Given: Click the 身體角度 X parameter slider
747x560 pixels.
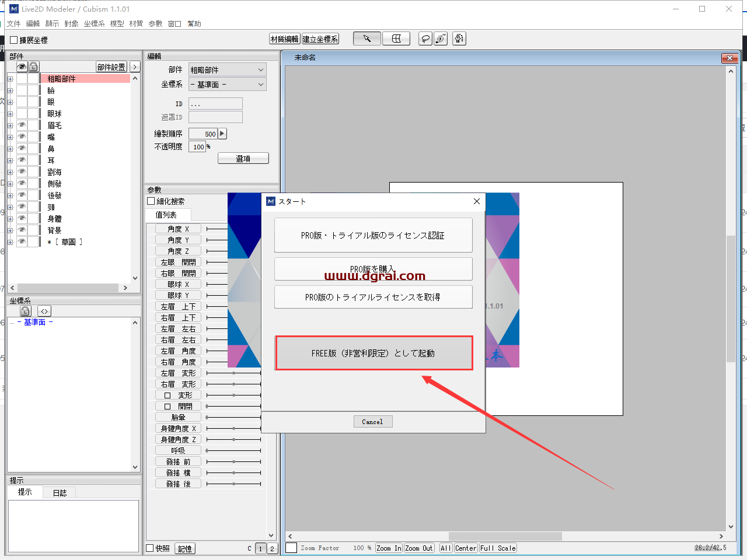Looking at the screenshot, I should point(234,428).
